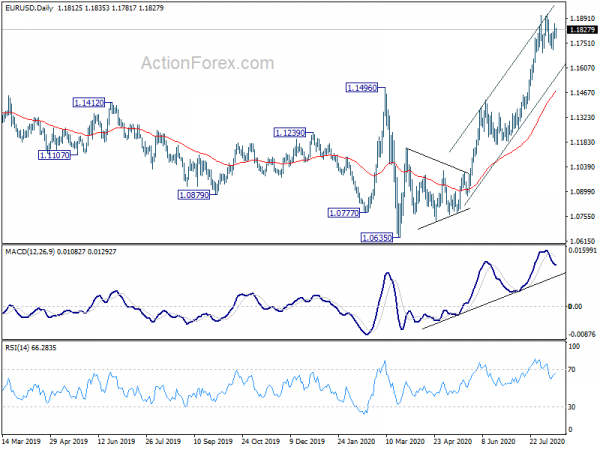Select the 1.14120 peak label
600x450 pixels.
(x=89, y=103)
